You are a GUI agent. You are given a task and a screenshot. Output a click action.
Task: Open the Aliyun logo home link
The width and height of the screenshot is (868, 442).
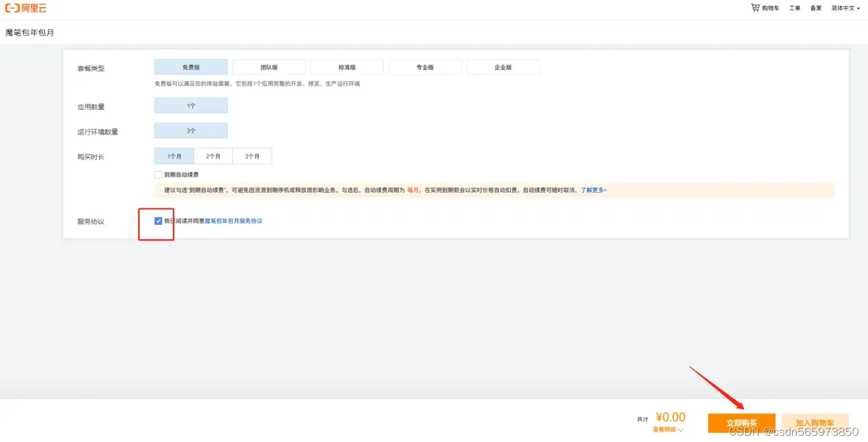point(25,8)
